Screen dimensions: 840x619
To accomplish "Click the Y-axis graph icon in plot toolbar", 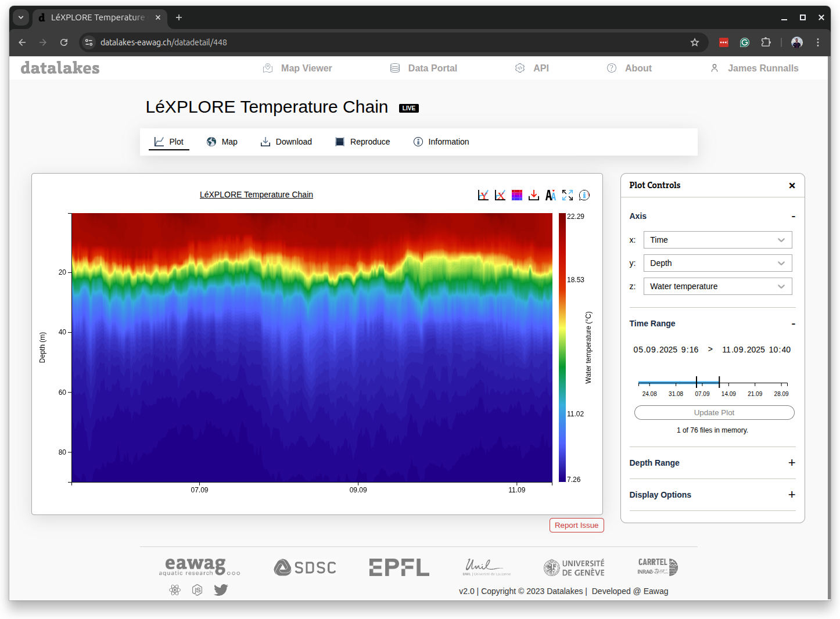I will [x=483, y=195].
